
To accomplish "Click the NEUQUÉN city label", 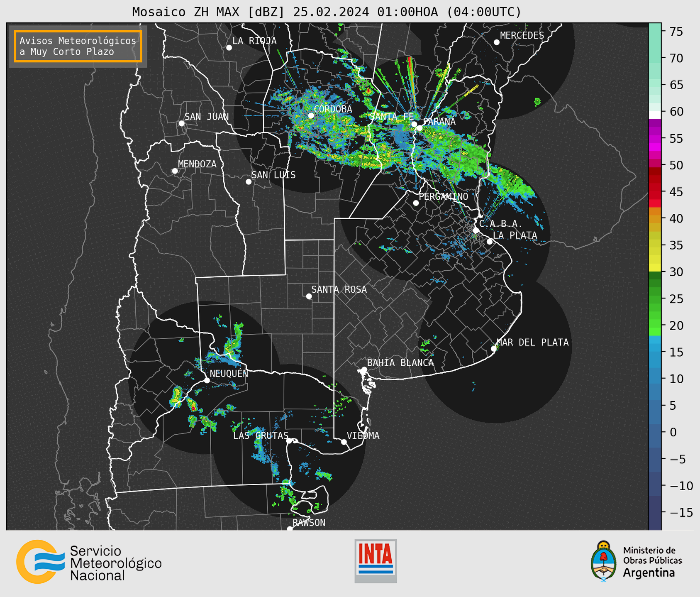I will pos(229,373).
